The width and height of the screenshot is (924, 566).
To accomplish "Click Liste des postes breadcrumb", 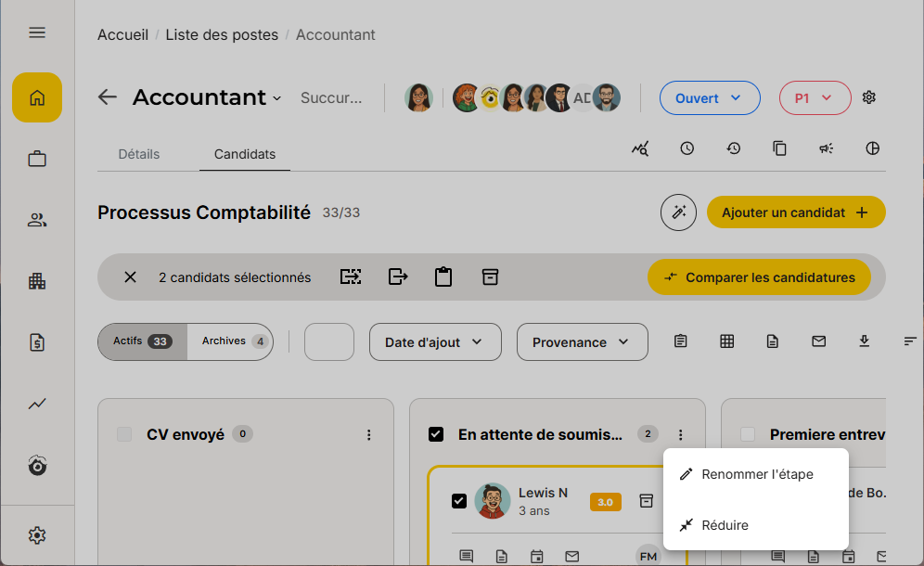I will point(222,34).
